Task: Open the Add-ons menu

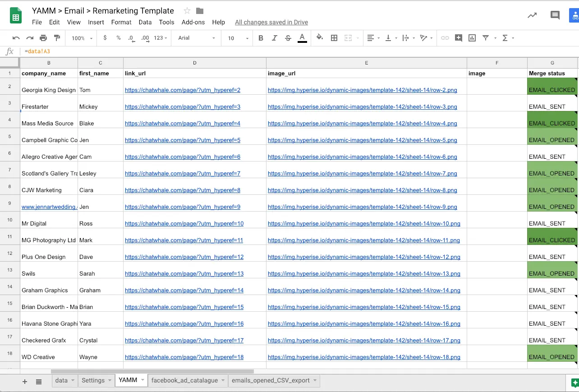Action: pyautogui.click(x=193, y=22)
